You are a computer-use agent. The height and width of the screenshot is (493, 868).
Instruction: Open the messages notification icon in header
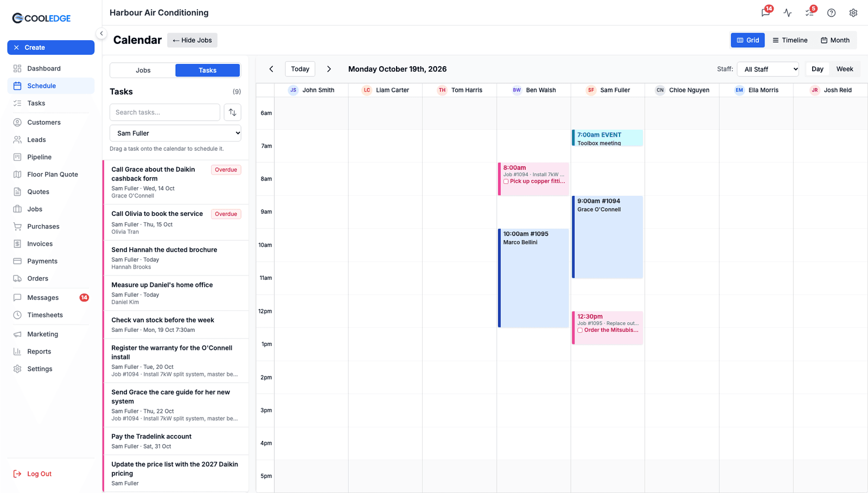(x=765, y=12)
